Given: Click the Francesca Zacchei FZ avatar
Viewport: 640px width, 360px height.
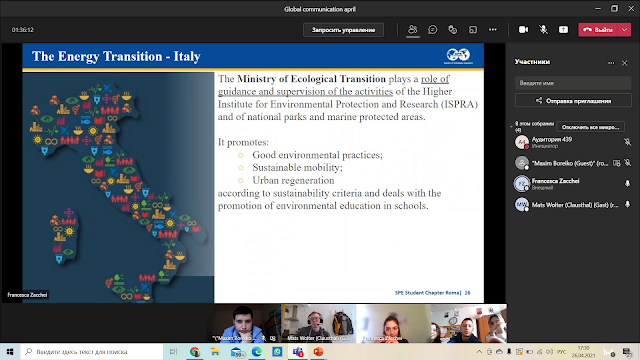Looking at the screenshot, I should (x=522, y=184).
